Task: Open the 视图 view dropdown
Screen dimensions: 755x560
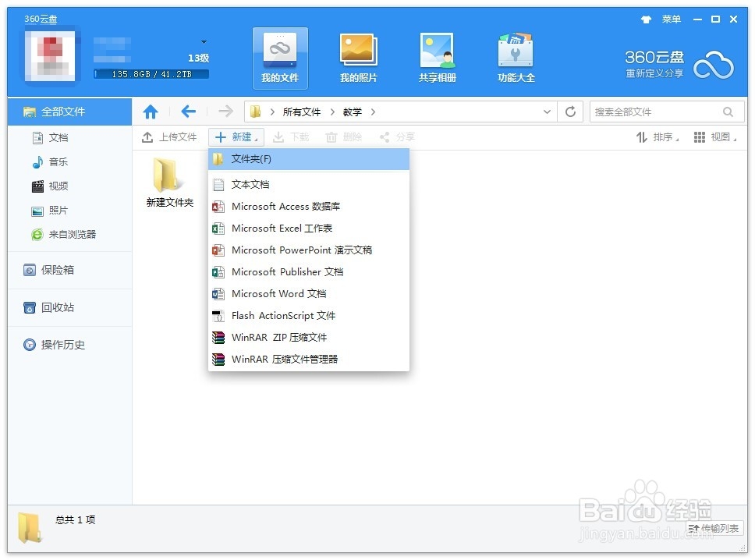Action: click(715, 137)
